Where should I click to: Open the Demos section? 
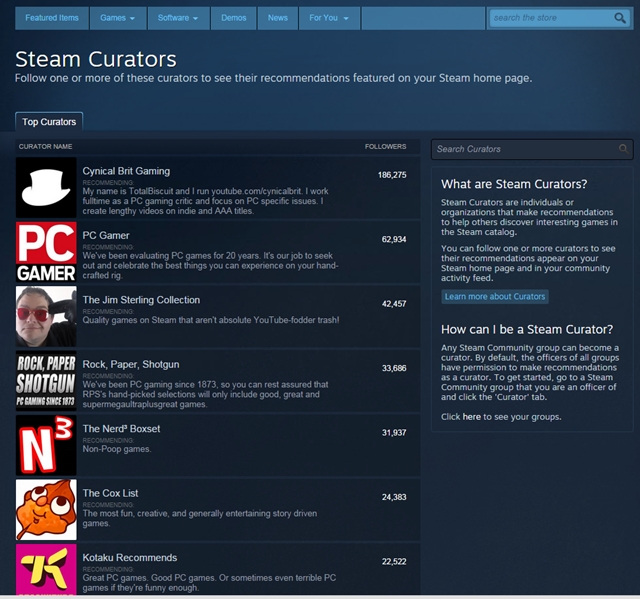click(x=233, y=18)
